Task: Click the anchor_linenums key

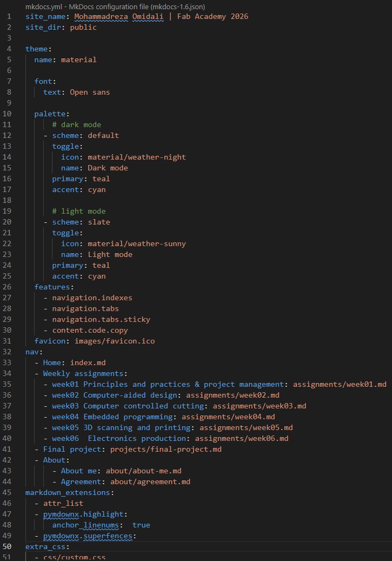Action: (88, 525)
